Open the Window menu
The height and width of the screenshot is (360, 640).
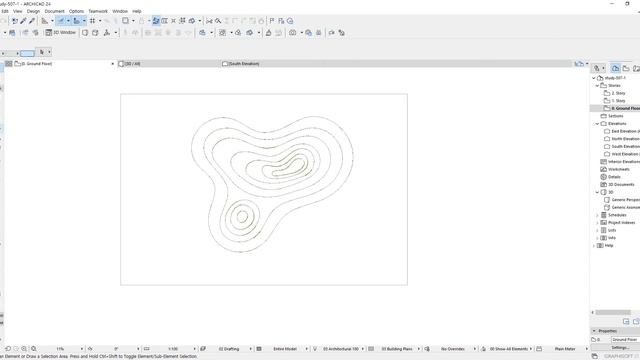pos(120,11)
